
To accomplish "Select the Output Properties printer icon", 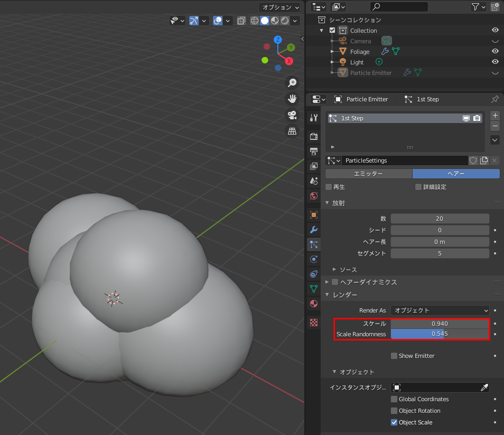I will (314, 151).
